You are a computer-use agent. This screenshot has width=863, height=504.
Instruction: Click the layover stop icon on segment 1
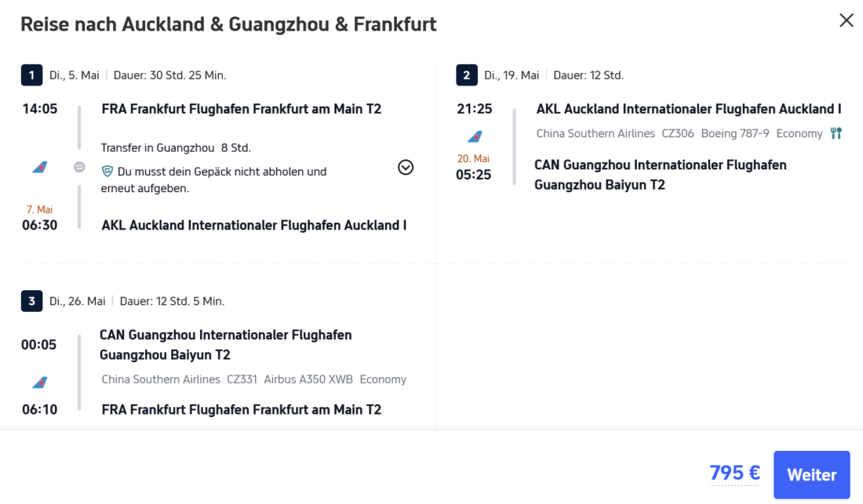click(79, 167)
